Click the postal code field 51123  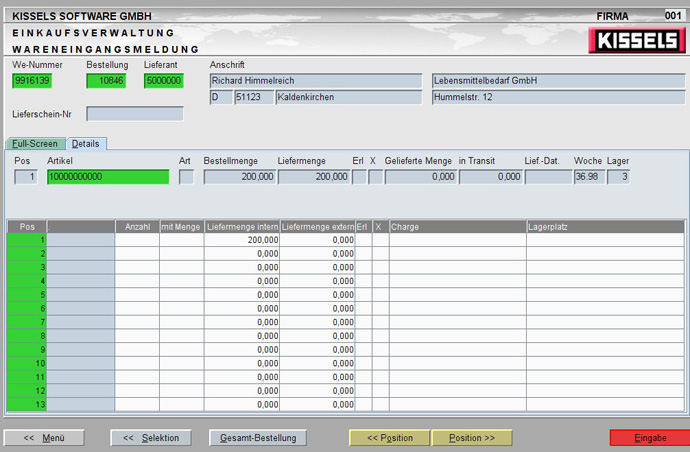(x=254, y=97)
